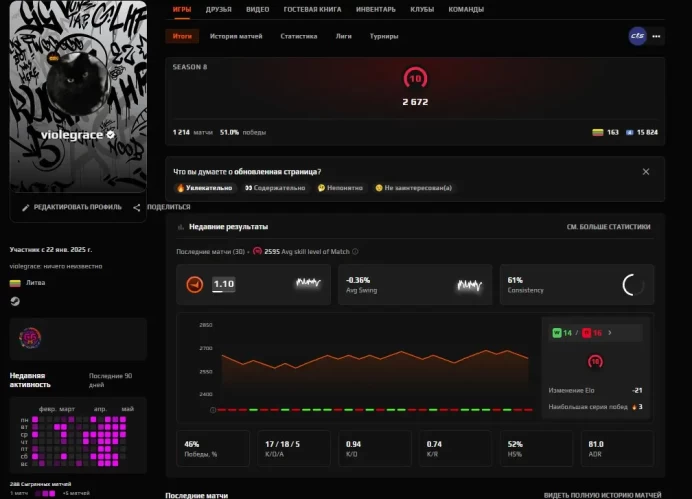Screen dimensions: 692x499
Task: Click the share icon next to ПОДЕЛИТЬСЯ
Action: click(x=137, y=207)
